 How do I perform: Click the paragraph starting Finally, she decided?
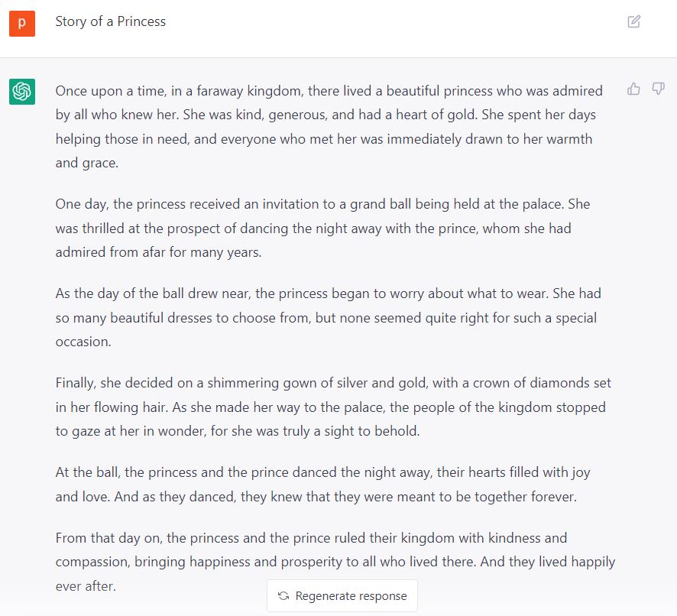tap(329, 407)
